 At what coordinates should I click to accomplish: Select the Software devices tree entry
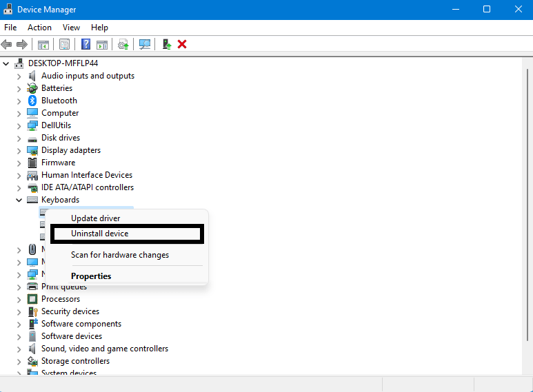[72, 336]
